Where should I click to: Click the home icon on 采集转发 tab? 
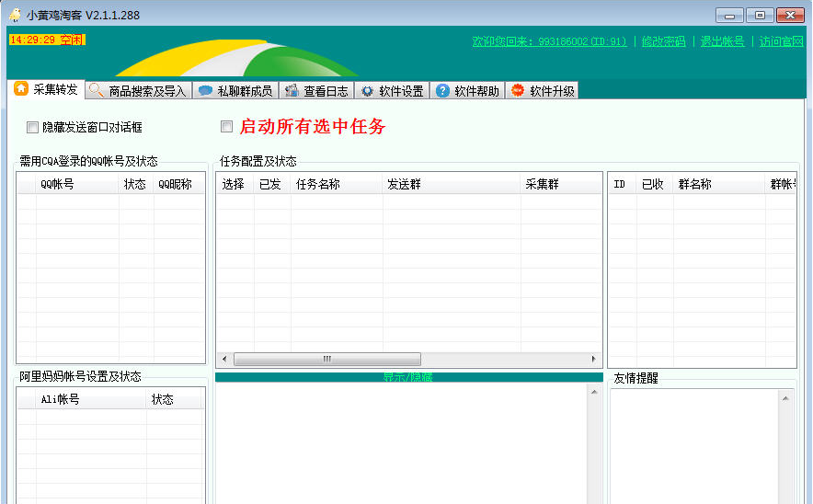(x=21, y=89)
